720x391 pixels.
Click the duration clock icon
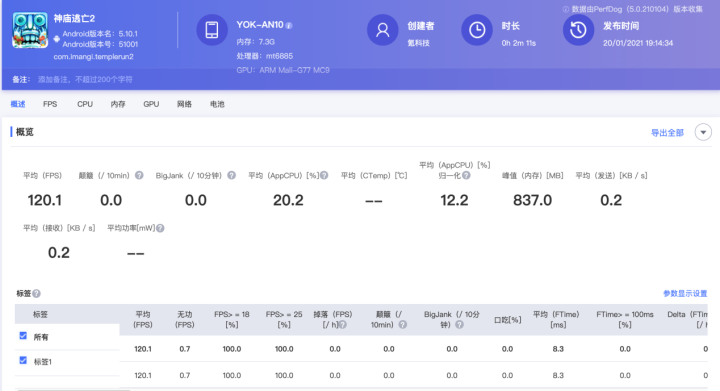477,30
